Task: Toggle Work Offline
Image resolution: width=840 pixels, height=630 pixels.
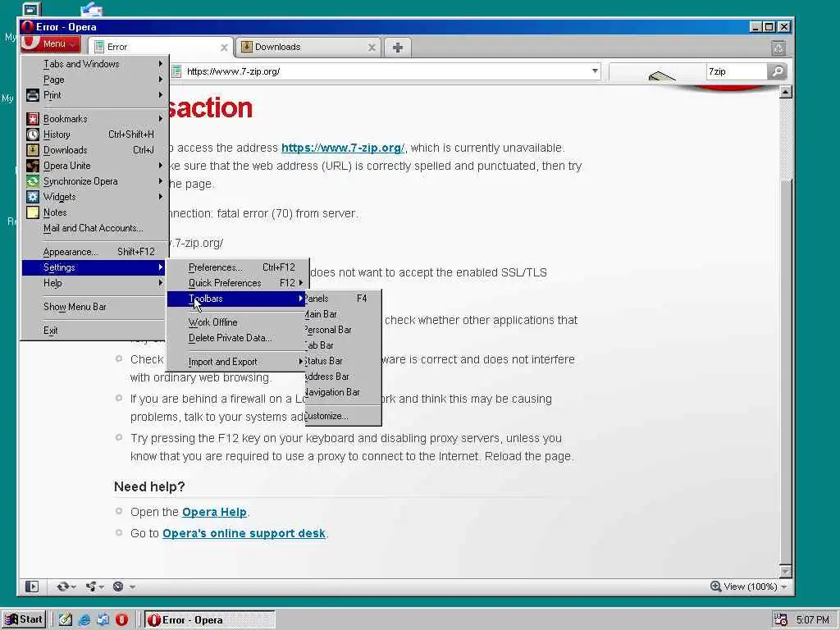Action: click(x=237, y=322)
